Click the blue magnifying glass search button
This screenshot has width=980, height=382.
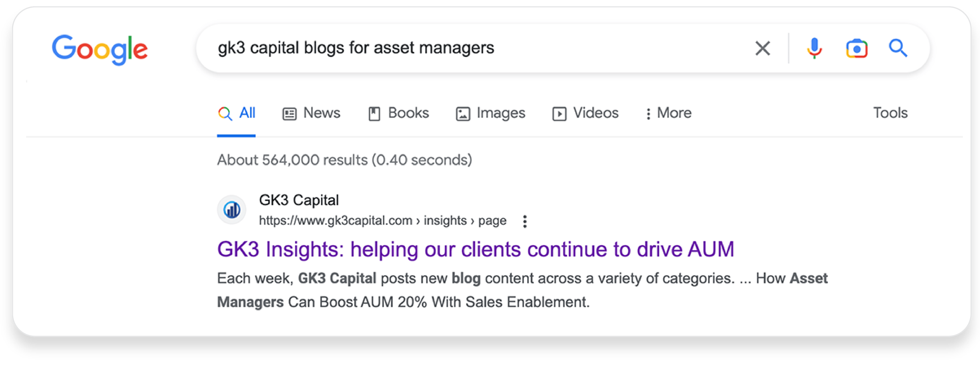pos(898,48)
